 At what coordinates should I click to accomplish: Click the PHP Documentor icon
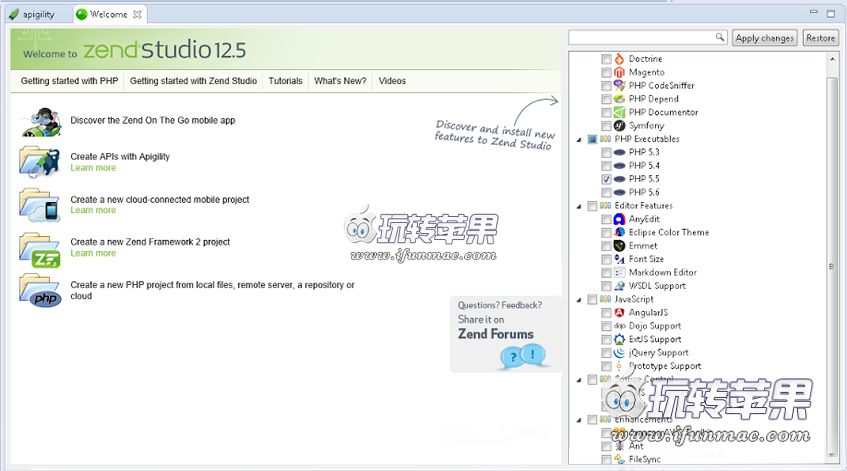619,112
